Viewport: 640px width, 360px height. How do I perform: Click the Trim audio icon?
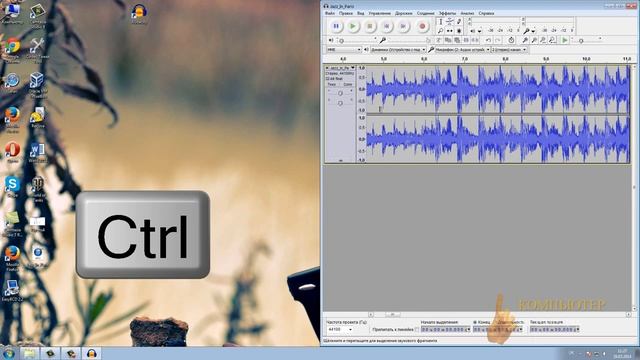tap(466, 40)
